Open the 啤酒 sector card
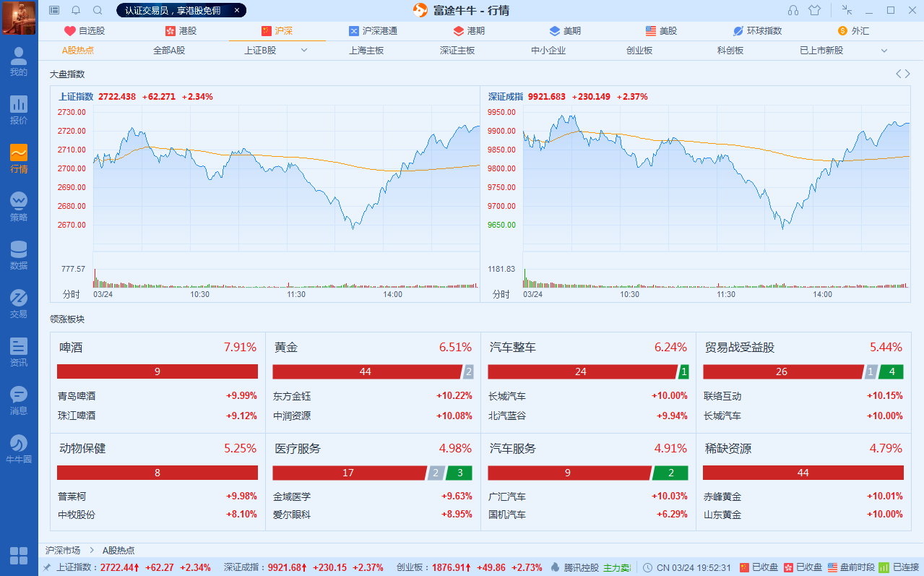The width and height of the screenshot is (924, 576). pos(157,382)
